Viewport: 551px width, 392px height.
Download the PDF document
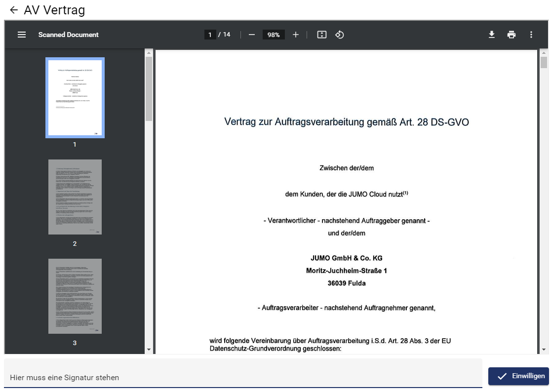pyautogui.click(x=491, y=35)
